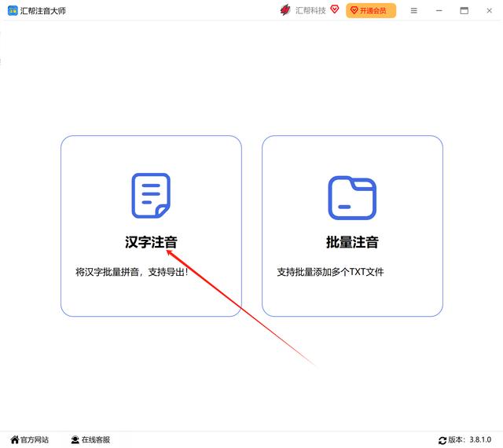Click the red 汇帮科技 brand logo
The width and height of the screenshot is (503, 448).
click(x=285, y=10)
